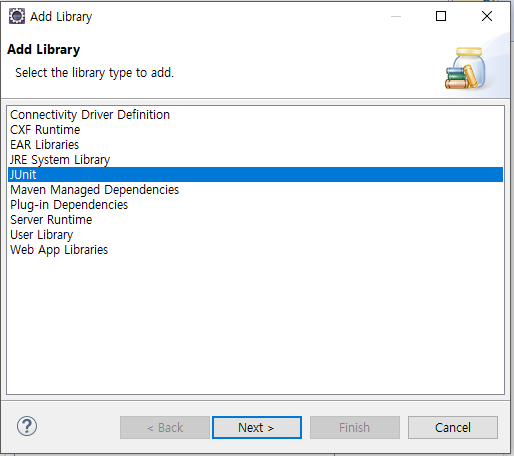This screenshot has height=456, width=514.
Task: Click the library jar banner image
Action: tap(466, 68)
